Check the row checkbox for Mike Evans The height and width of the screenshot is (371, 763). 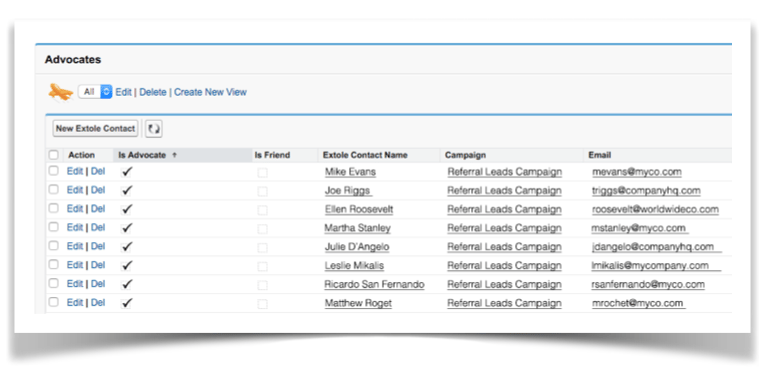click(54, 171)
